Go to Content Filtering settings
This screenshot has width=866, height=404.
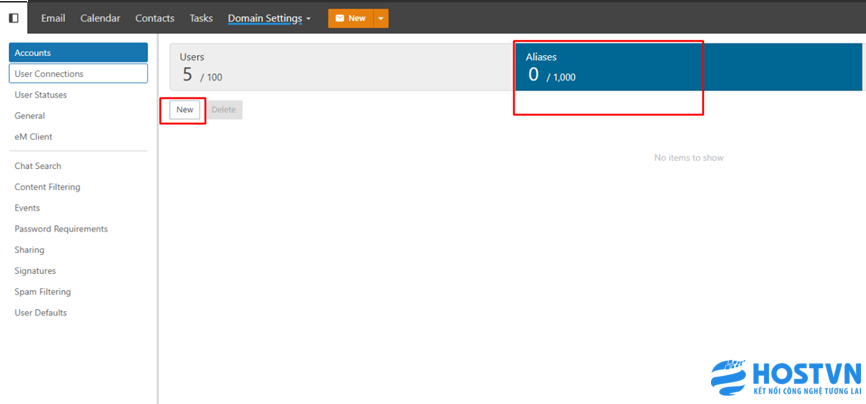(47, 187)
